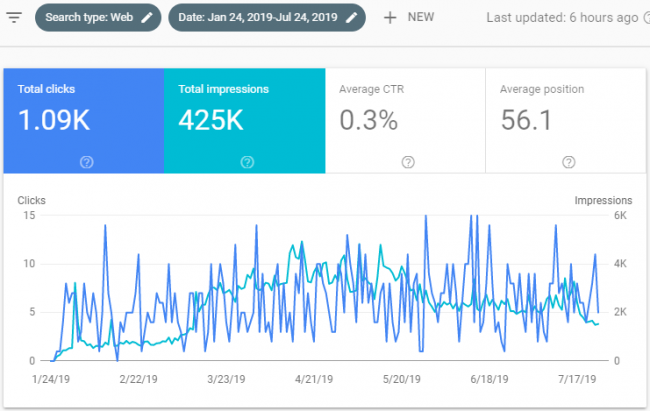Open help icon under Total clicks
This screenshot has height=411, width=650.
pos(87,162)
